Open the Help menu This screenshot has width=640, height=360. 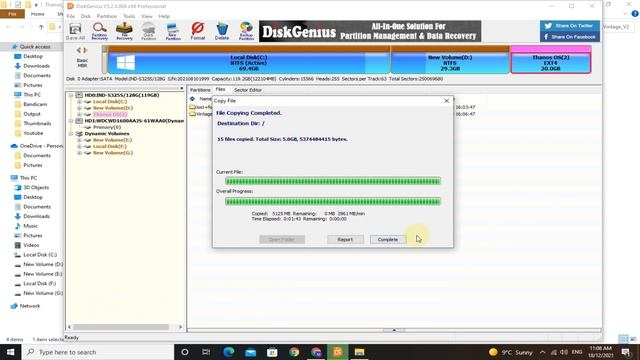tap(164, 16)
